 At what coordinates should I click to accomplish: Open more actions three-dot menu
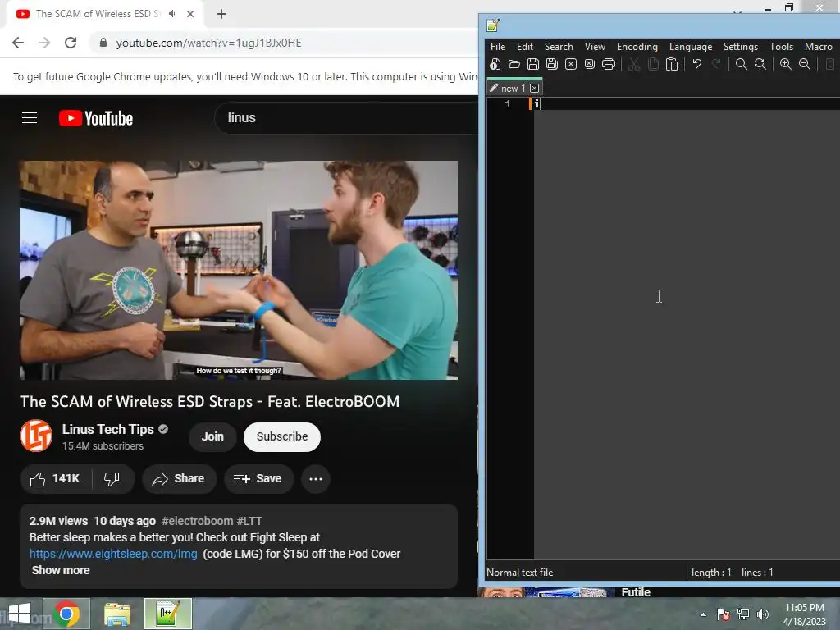click(x=316, y=479)
